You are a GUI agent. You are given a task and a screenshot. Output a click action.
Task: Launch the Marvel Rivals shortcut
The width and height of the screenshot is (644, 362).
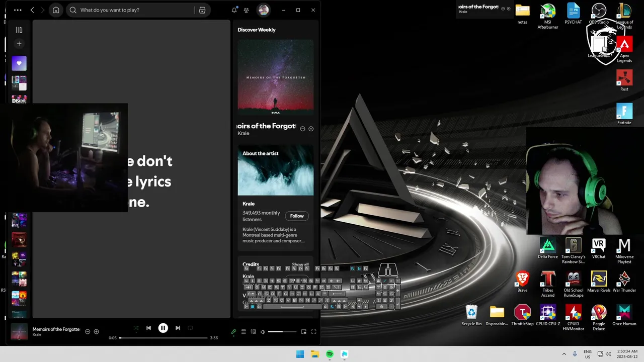point(599,282)
